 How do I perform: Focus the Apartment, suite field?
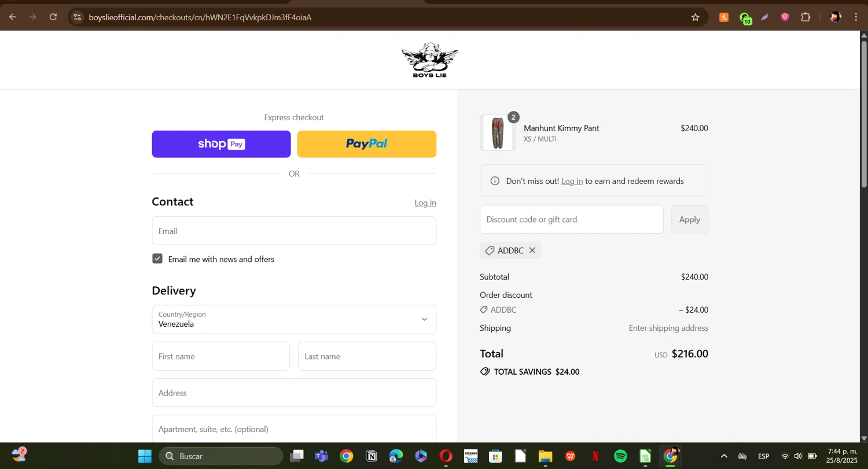(x=294, y=429)
